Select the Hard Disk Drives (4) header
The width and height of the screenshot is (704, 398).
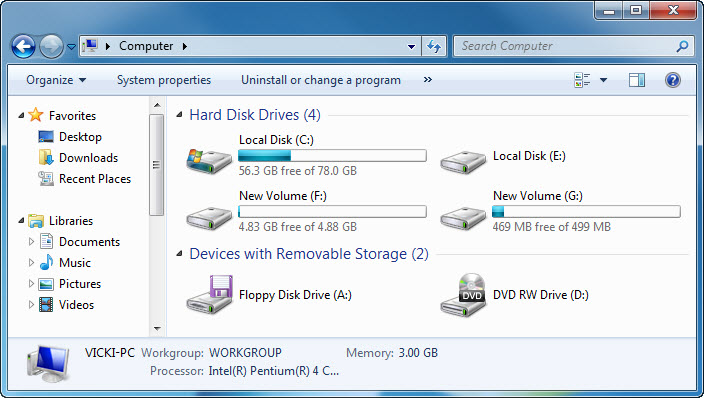click(255, 115)
